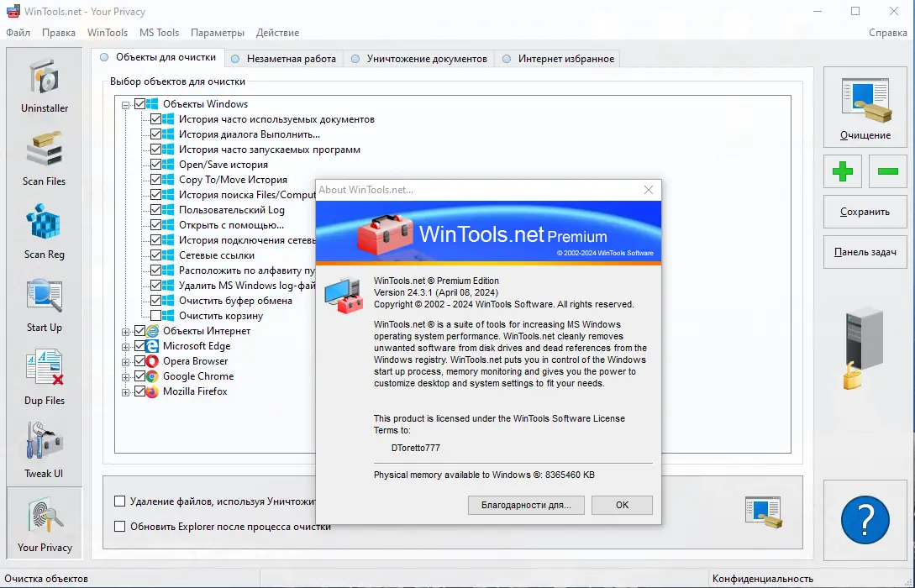This screenshot has width=915, height=588.
Task: Click the Панель задач button
Action: tap(865, 252)
